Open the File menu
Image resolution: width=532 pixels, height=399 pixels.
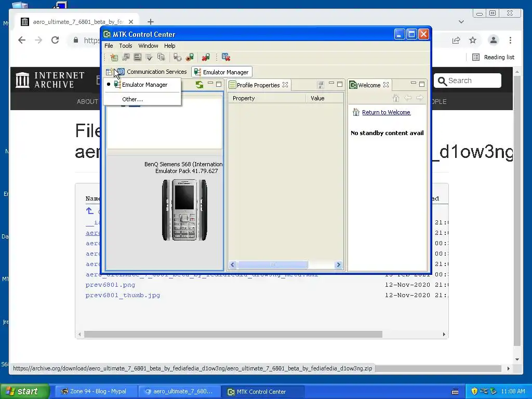[109, 46]
